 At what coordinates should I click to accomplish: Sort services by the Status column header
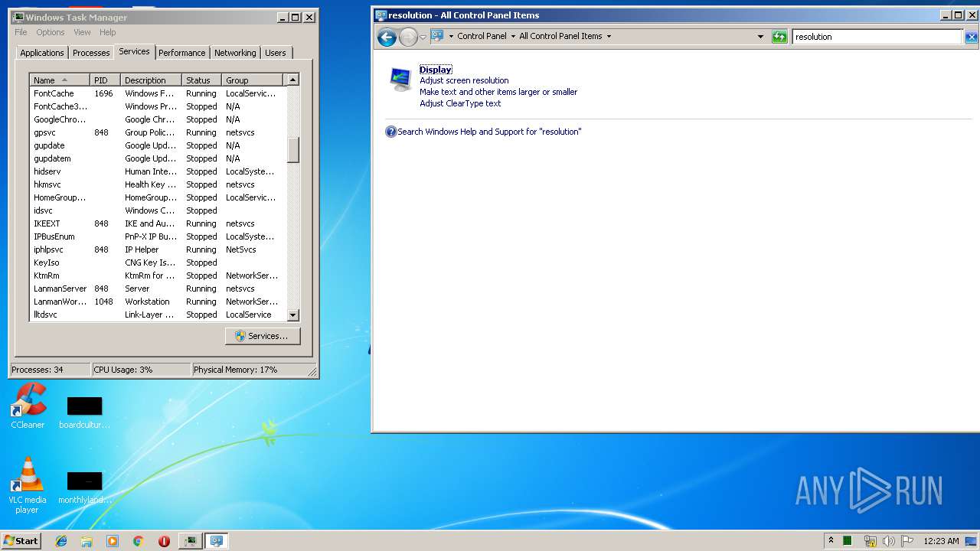tap(202, 80)
